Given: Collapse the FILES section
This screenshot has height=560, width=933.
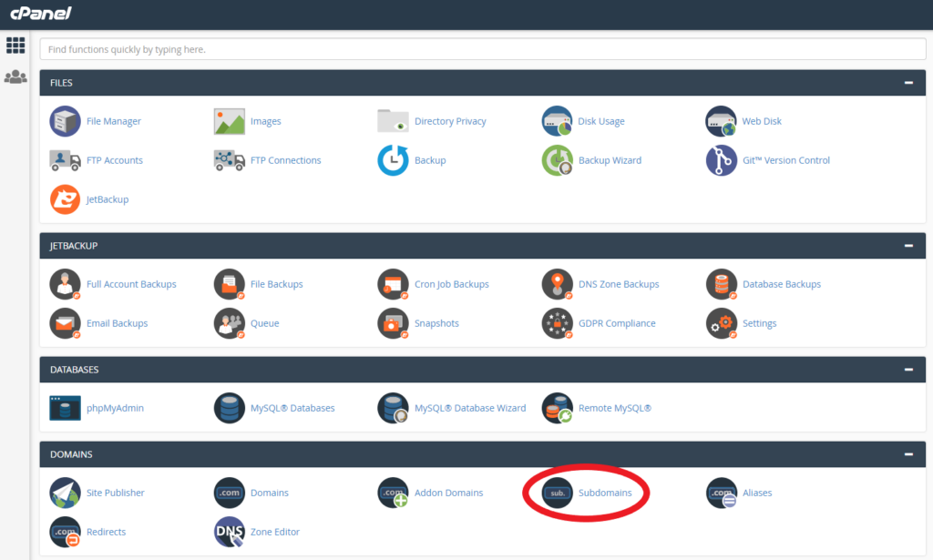Looking at the screenshot, I should pyautogui.click(x=908, y=83).
